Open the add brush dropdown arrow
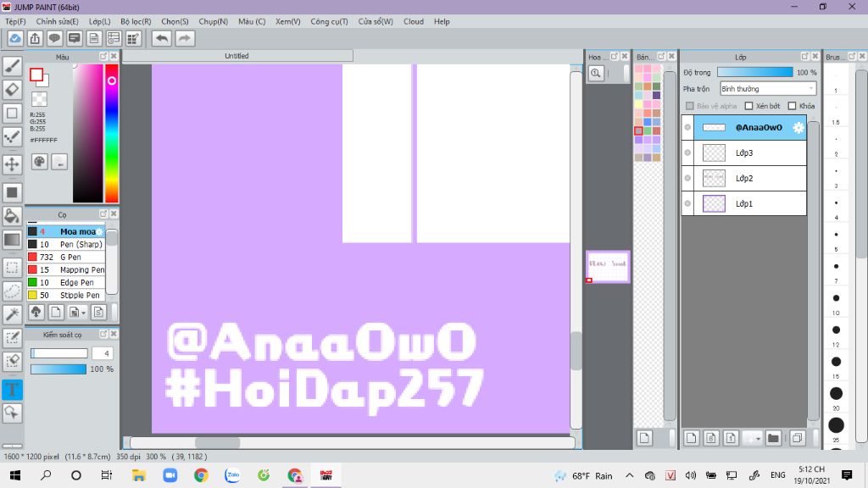The image size is (868, 488). 84,313
